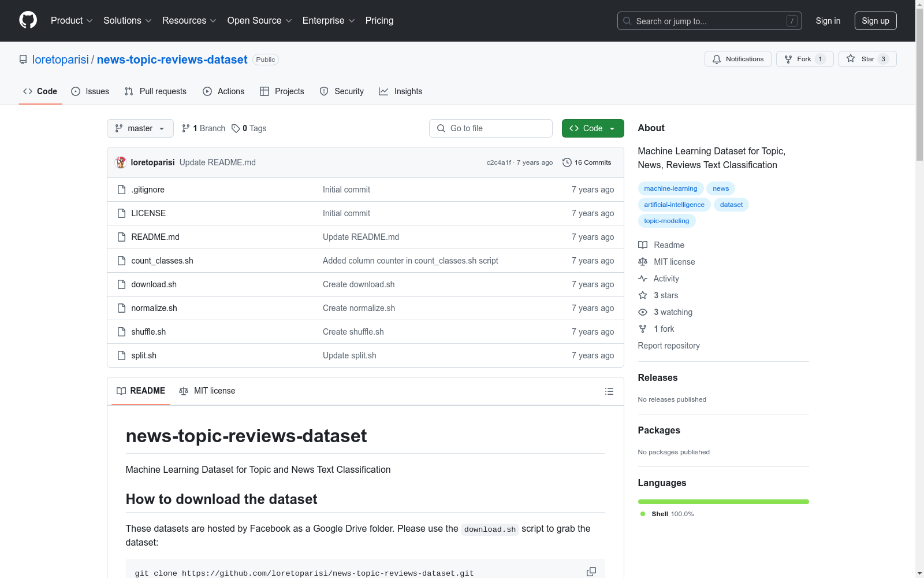Screen dimensions: 924x578
Task: Click the repository book icon beside loretoparisi
Action: [x=23, y=60]
